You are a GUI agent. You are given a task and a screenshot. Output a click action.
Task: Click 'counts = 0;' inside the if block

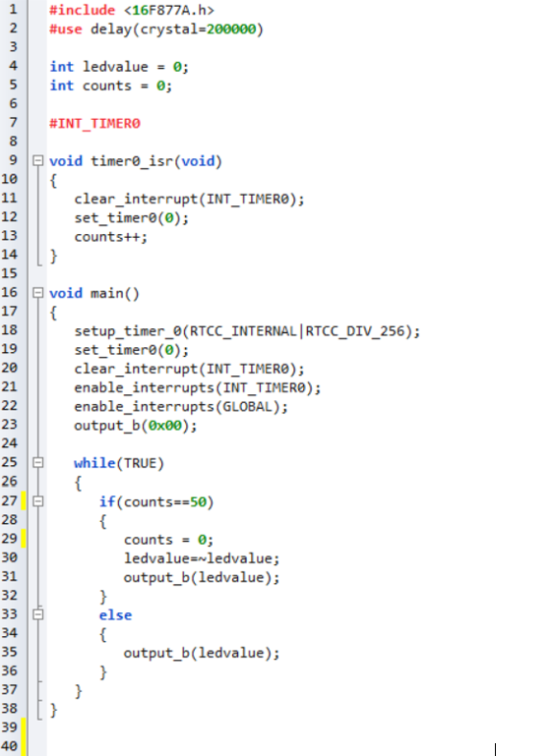(x=168, y=540)
